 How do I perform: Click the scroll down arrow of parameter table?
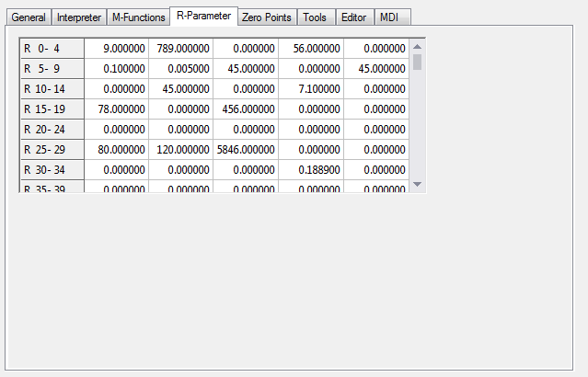pos(417,185)
